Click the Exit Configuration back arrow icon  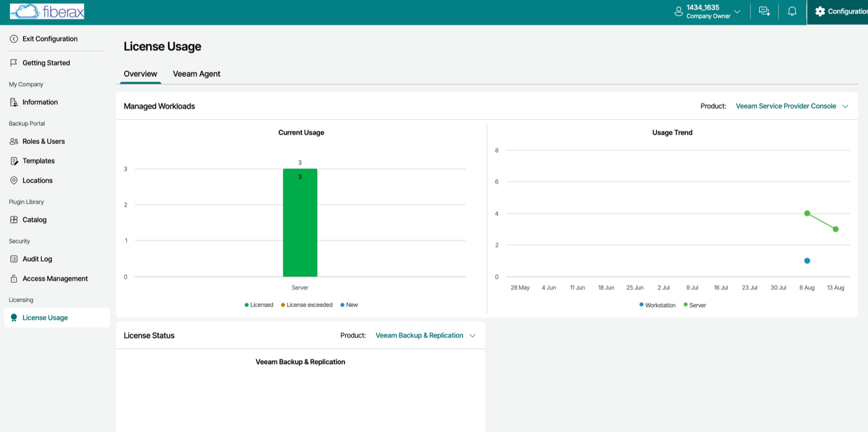pos(14,39)
